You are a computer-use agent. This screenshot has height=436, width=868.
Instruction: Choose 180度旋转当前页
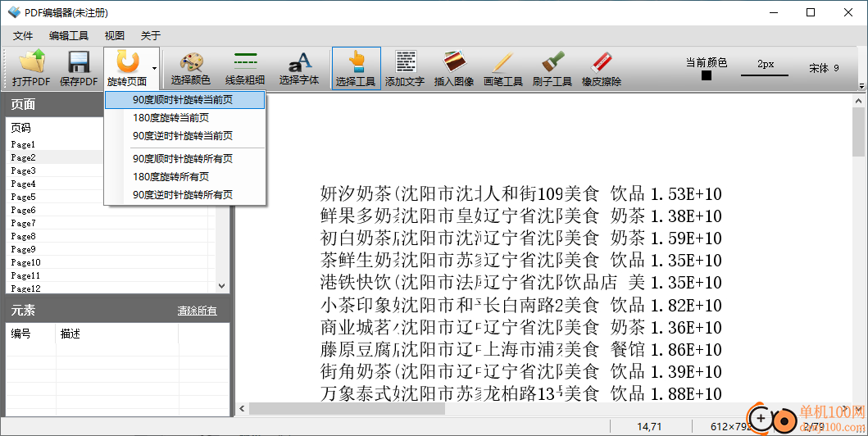click(185, 118)
